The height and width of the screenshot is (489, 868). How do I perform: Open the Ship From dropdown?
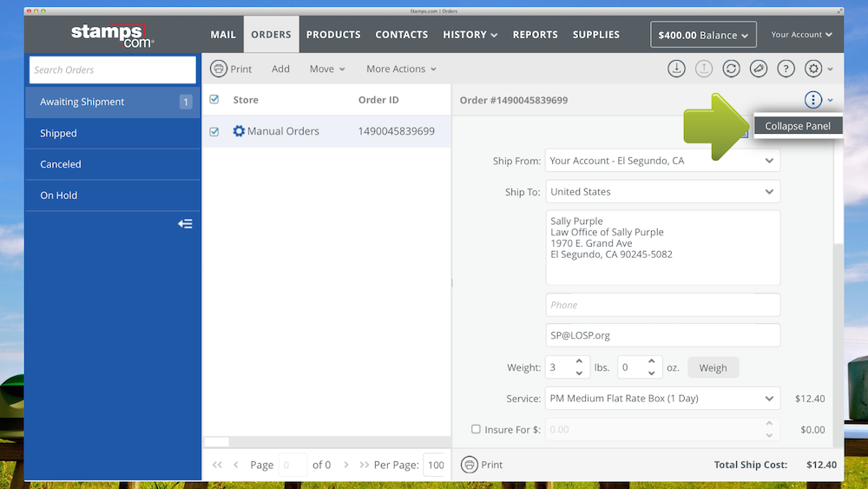coord(662,161)
